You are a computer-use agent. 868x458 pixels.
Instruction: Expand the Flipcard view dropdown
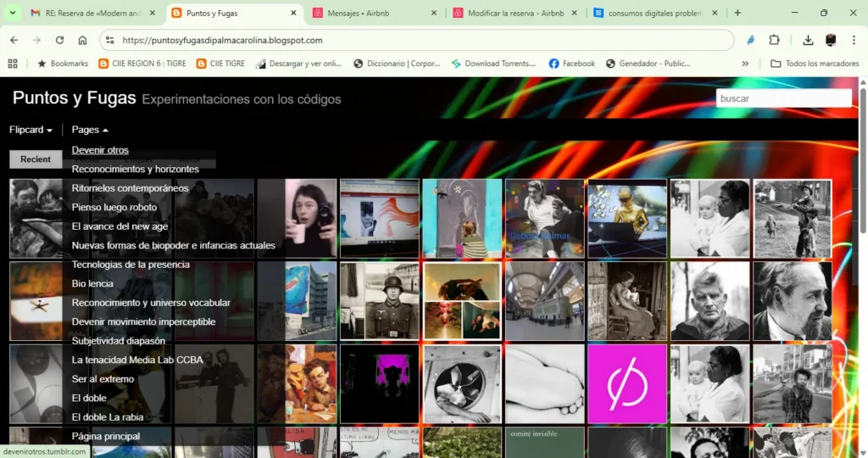[x=31, y=130]
